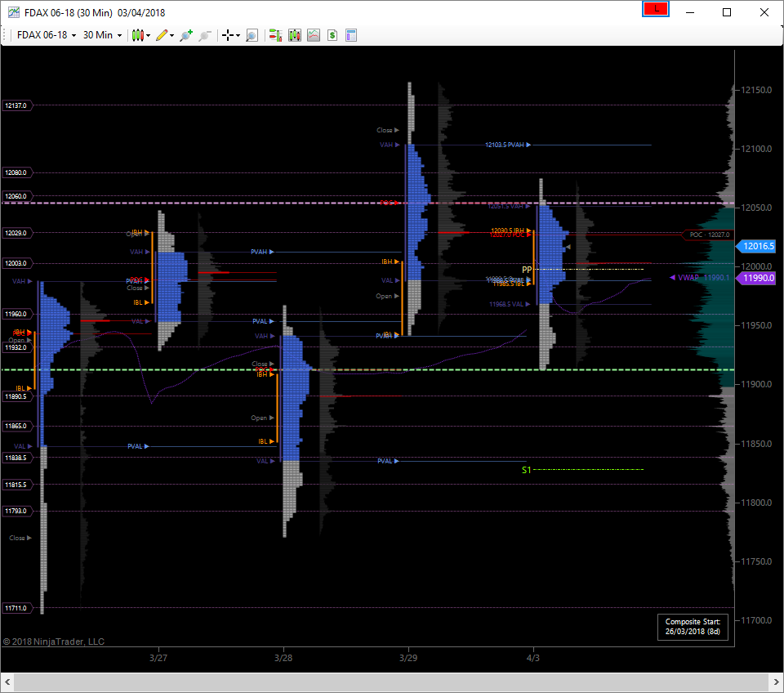Click the 11700.0 price axis label
Viewport: 784px width, 693px height.
(x=756, y=620)
